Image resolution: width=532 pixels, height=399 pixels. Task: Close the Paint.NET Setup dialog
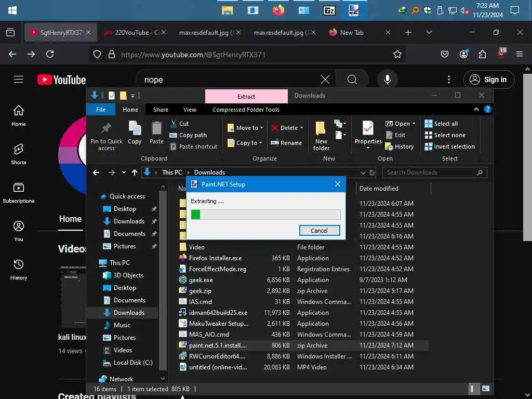[337, 184]
